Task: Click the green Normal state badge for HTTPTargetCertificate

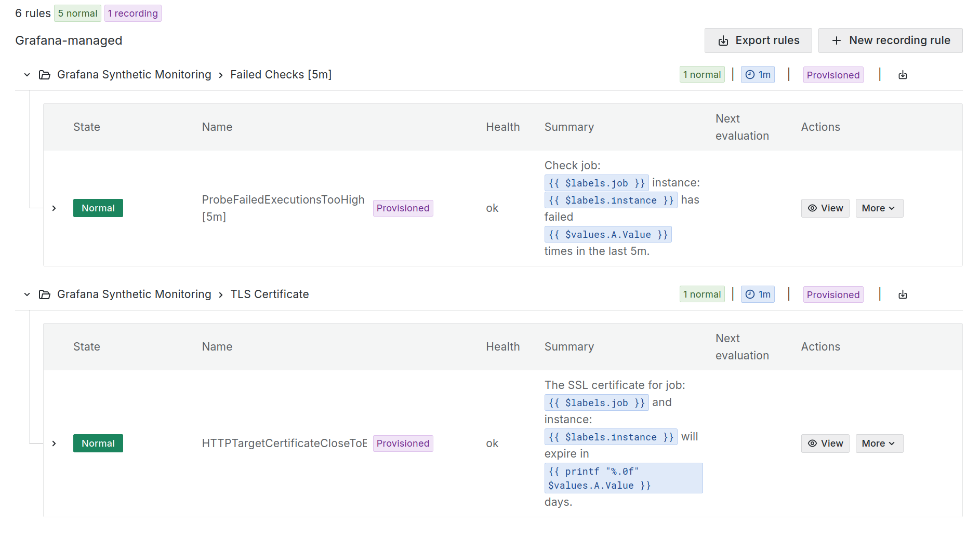Action: [98, 444]
